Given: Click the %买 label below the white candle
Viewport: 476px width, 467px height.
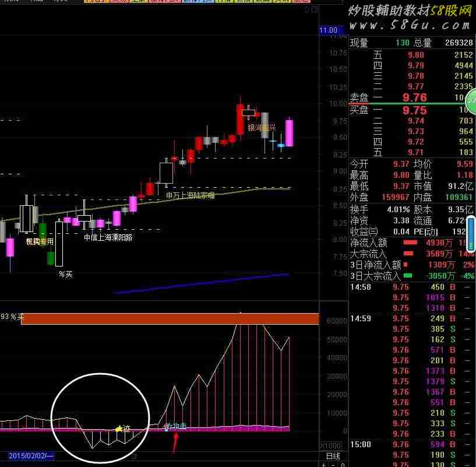Looking at the screenshot, I should click(x=66, y=275).
